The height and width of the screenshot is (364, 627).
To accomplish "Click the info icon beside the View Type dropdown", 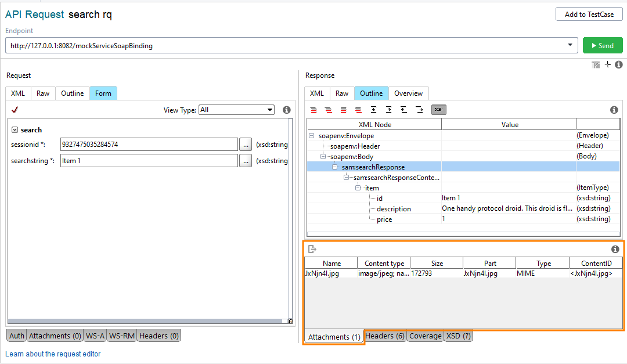I will (x=286, y=110).
